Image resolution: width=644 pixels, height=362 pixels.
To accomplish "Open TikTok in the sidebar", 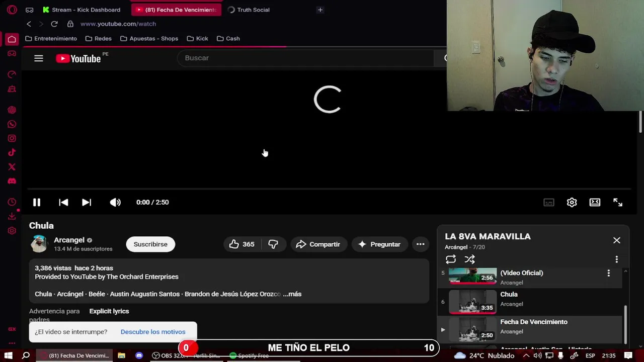I will coord(12,152).
